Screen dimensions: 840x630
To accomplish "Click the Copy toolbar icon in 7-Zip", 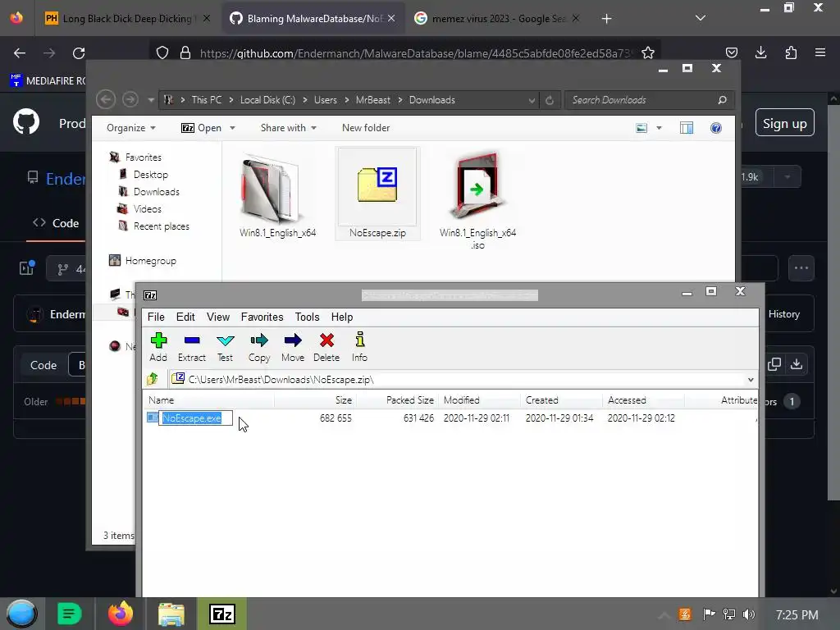I will pyautogui.click(x=259, y=347).
